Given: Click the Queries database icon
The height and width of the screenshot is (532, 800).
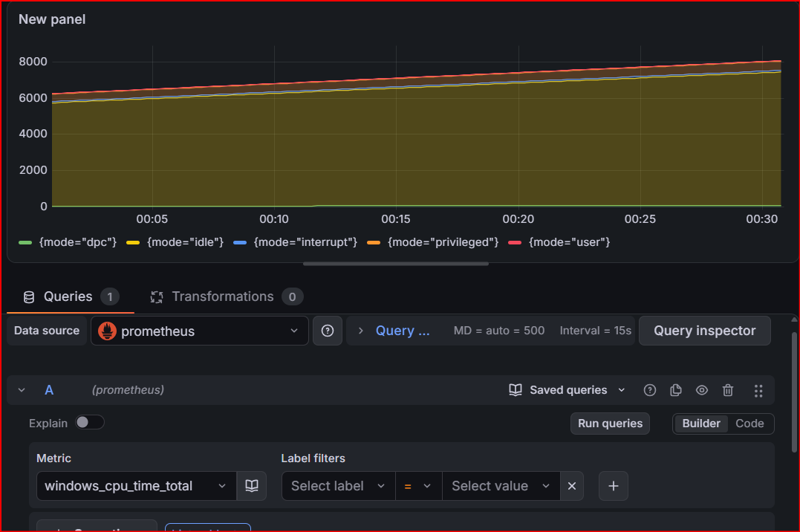Looking at the screenshot, I should point(29,297).
